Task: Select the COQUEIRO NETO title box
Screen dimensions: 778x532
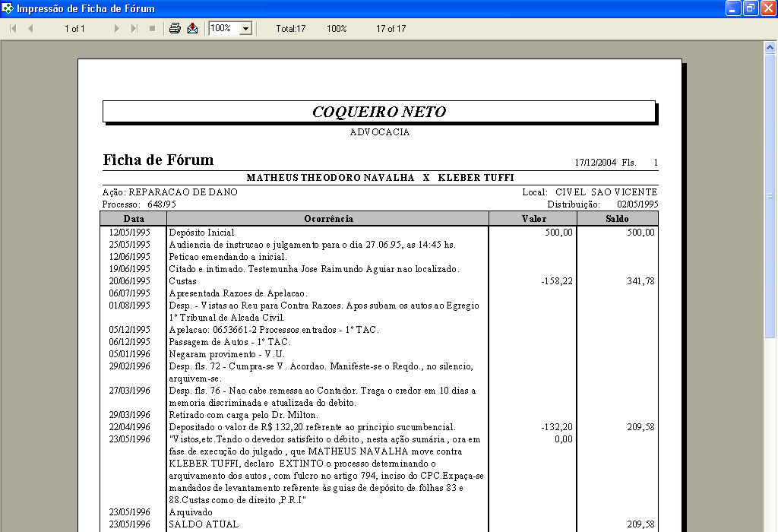Action: point(378,112)
